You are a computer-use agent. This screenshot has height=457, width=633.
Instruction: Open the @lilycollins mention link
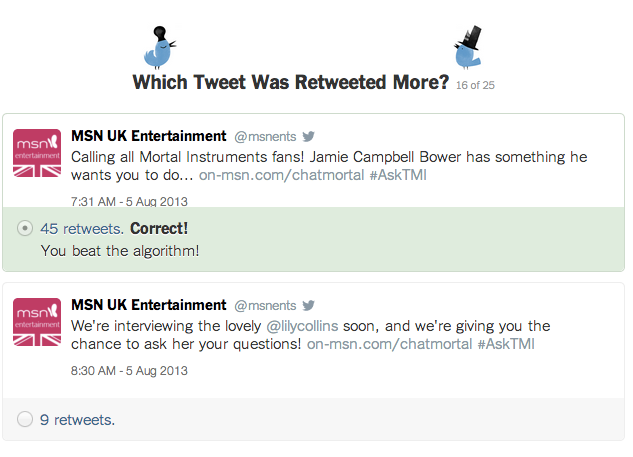pos(302,326)
